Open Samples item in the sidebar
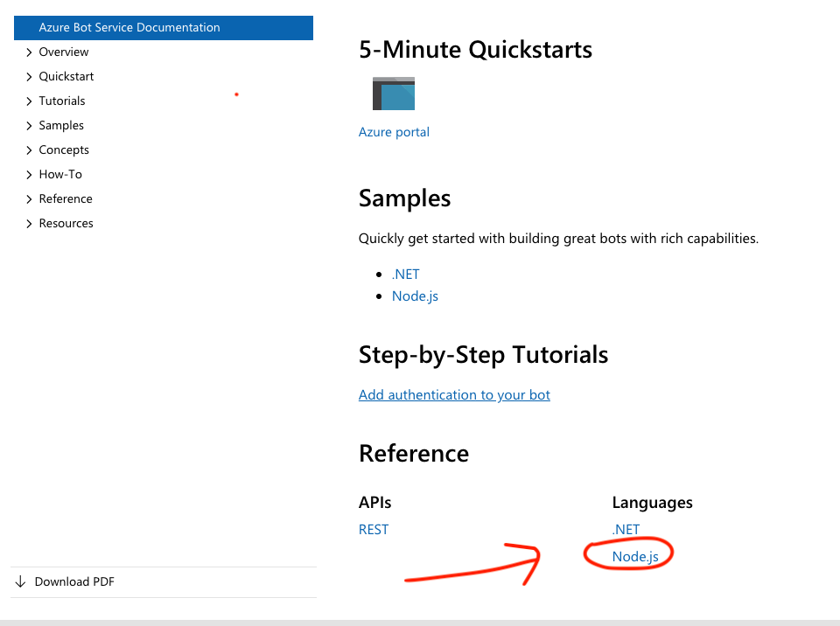The image size is (840, 626). [x=61, y=125]
